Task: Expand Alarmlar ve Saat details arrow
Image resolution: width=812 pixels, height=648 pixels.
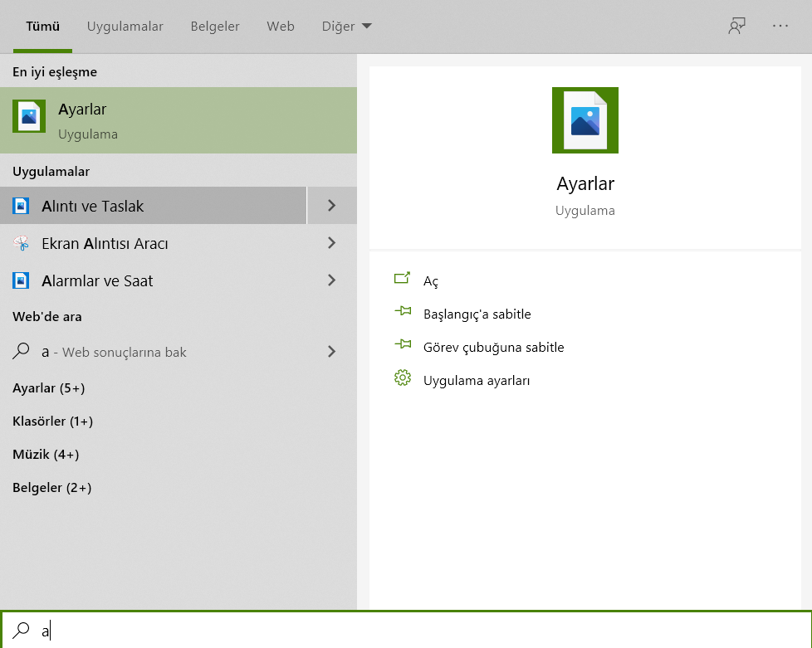Action: pyautogui.click(x=332, y=280)
